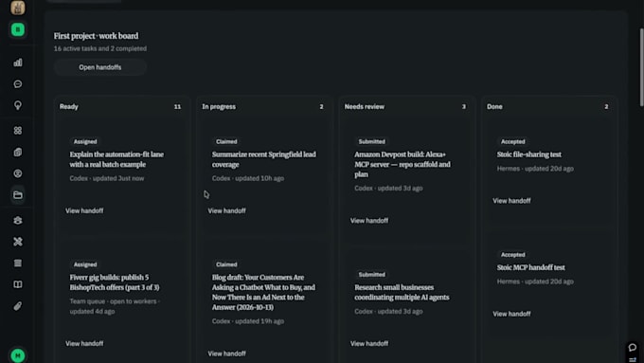Select the green B workspace badge
Viewport: 644px width, 363px height.
tap(18, 29)
